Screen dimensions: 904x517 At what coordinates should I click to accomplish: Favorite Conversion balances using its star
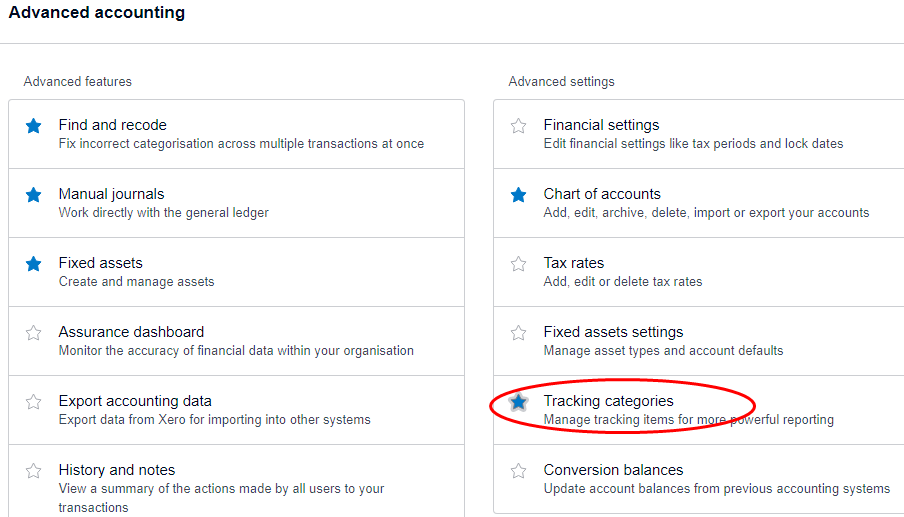518,471
